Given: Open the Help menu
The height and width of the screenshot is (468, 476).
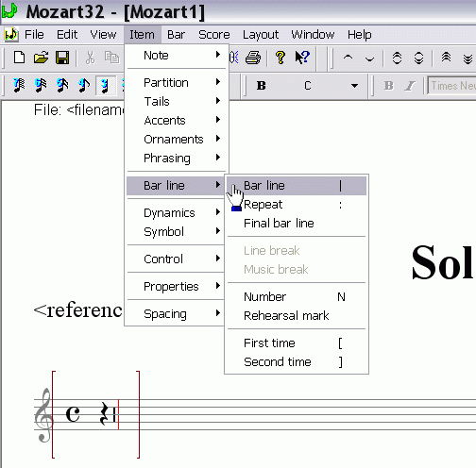Looking at the screenshot, I should pos(360,34).
